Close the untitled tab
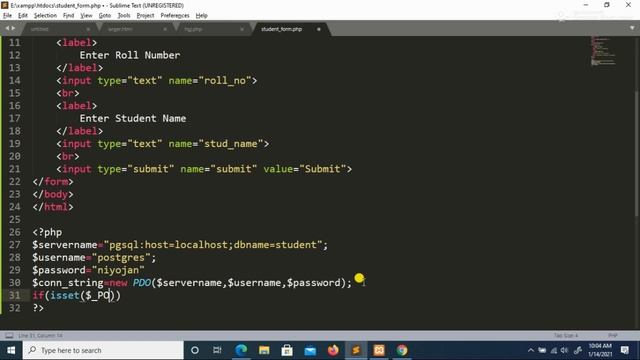 (88, 29)
